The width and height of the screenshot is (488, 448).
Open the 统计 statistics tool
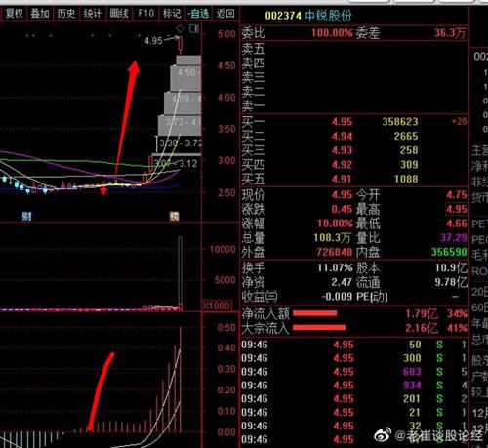[93, 14]
